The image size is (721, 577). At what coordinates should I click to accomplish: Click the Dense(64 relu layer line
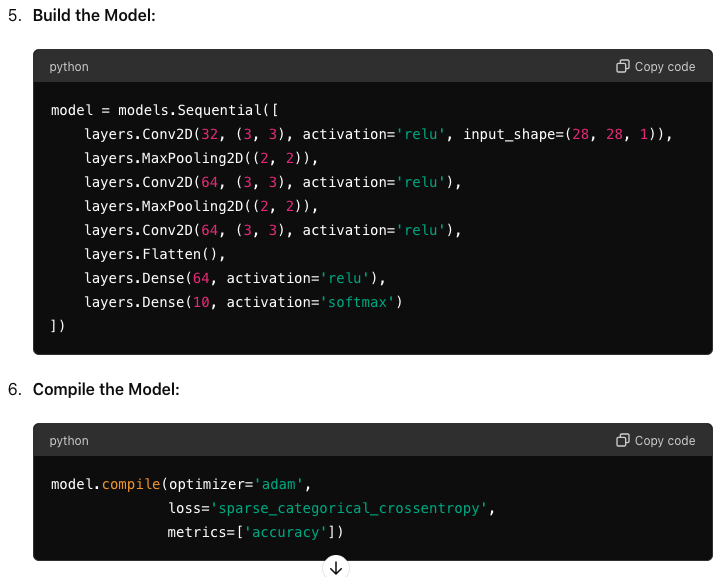(x=234, y=278)
